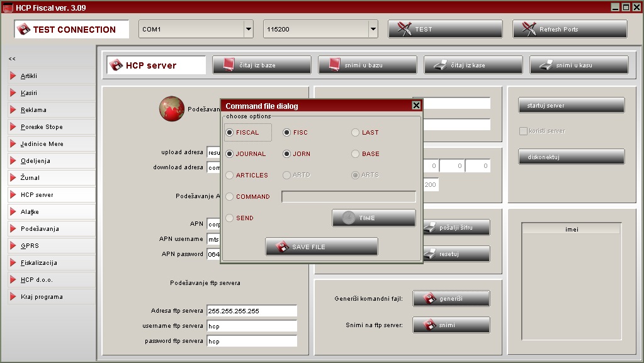Click the floppy icon on SAVE FILE
Viewport: 644px width, 363px height.
(283, 247)
